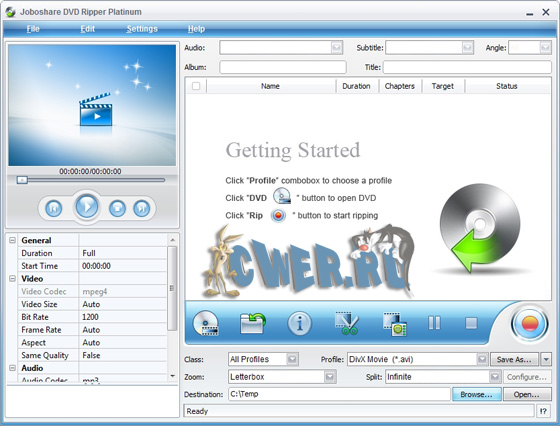Viewport: 560px width, 426px height.
Task: Collapse the Video settings group
Action: pyautogui.click(x=12, y=278)
